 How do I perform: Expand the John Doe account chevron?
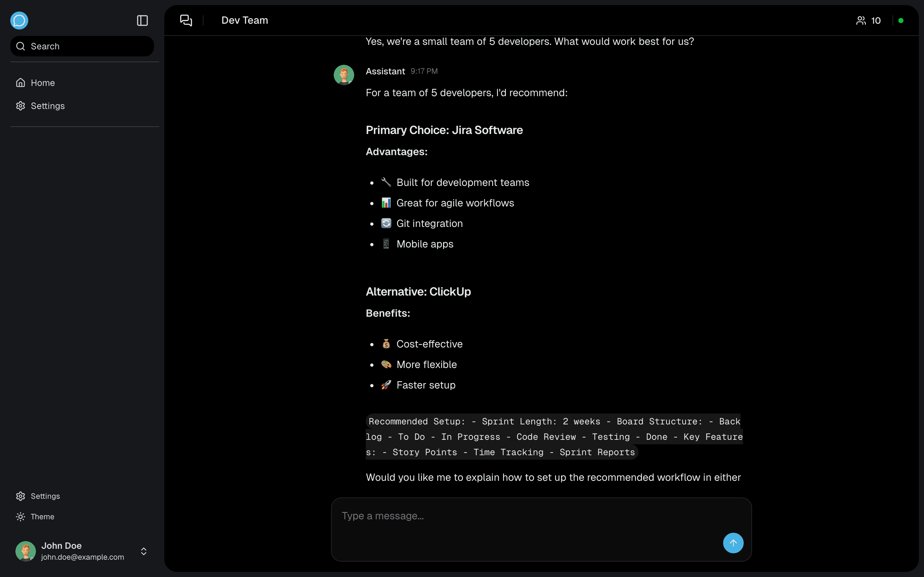click(143, 551)
